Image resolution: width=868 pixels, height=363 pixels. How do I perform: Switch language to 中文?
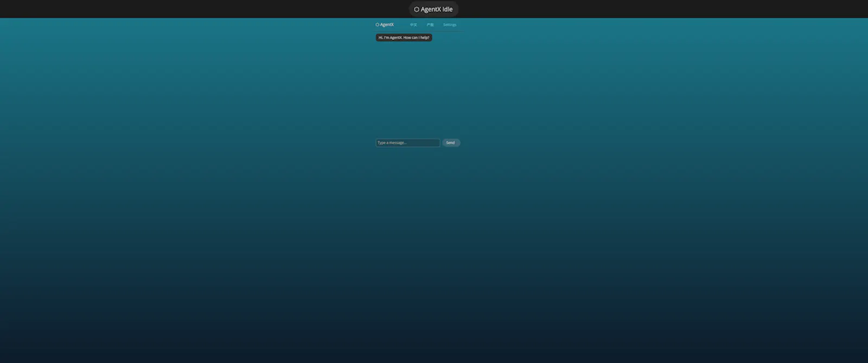click(x=413, y=25)
